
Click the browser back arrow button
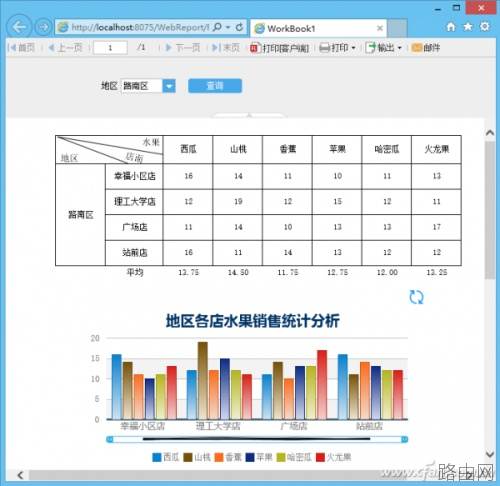tap(19, 27)
